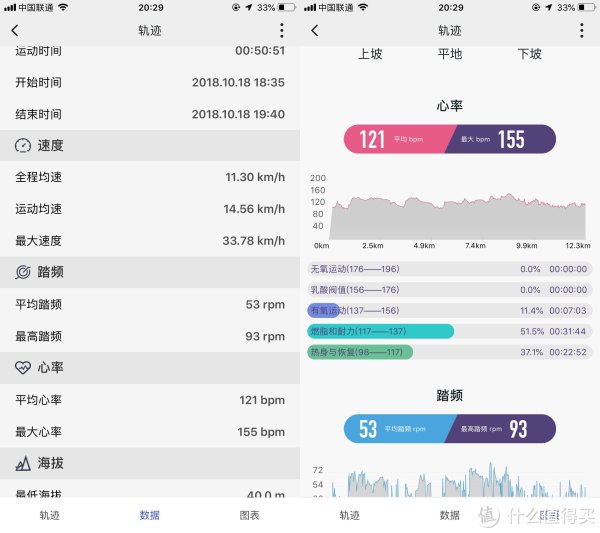Tap the 121 average bpm pink badge
The image size is (600, 533).
398,139
